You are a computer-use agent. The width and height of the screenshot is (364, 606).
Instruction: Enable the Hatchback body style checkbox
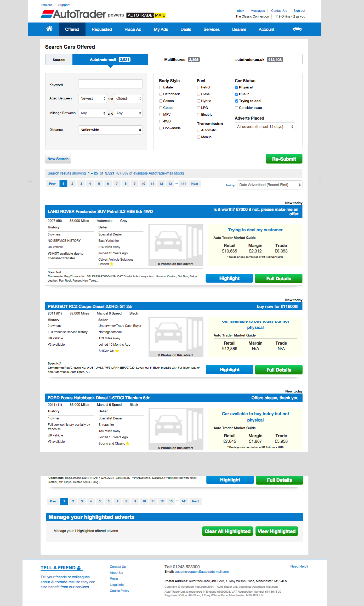tap(161, 94)
